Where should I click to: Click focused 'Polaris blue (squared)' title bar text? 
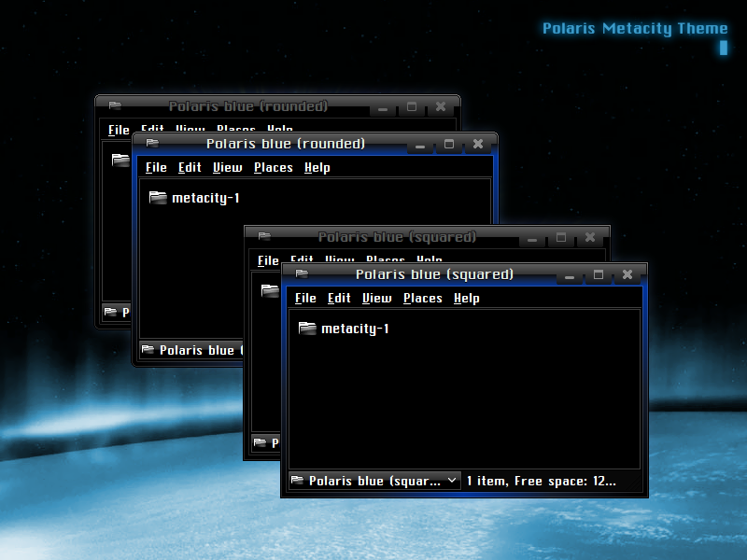pyautogui.click(x=434, y=274)
